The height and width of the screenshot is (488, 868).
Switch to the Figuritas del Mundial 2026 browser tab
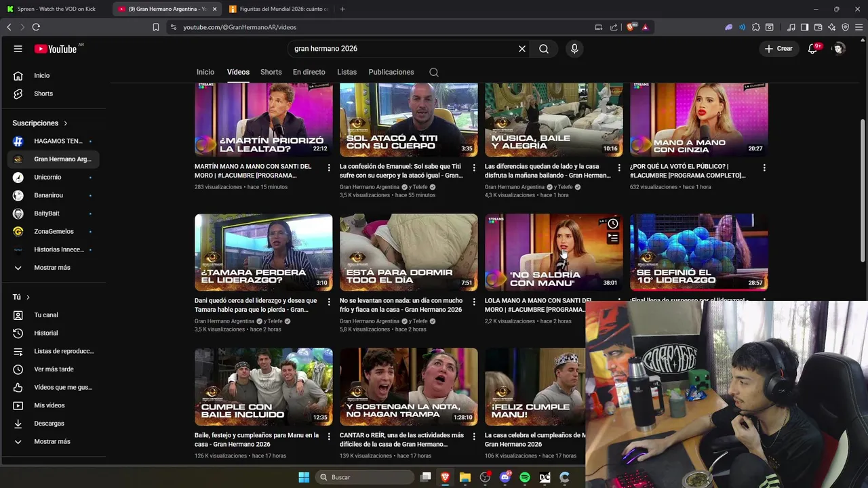[278, 9]
